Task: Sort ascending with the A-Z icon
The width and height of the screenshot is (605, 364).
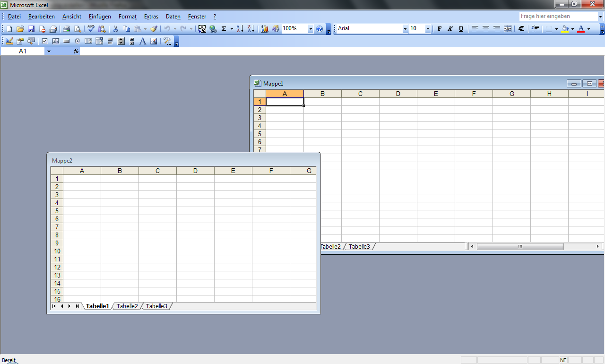Action: coord(240,29)
